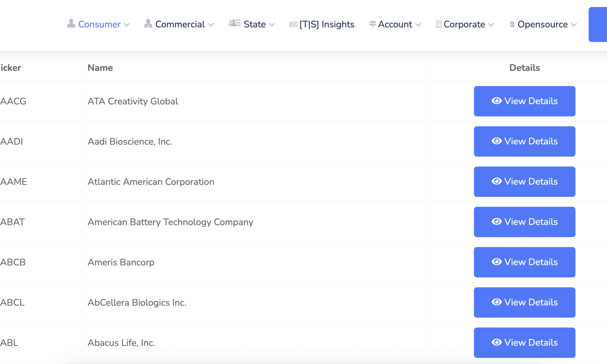Click the name Abacus Life, Inc.
Image resolution: width=607 pixels, height=364 pixels.
point(121,343)
